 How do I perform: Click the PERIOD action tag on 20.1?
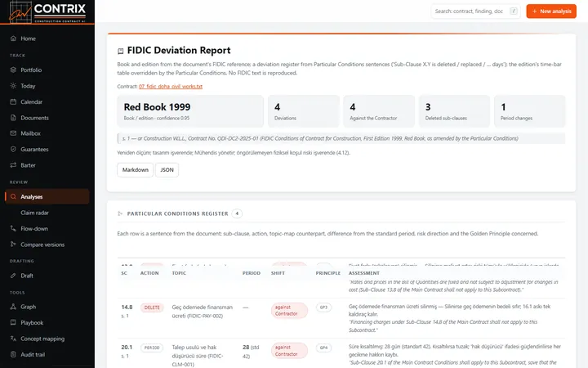(x=152, y=348)
